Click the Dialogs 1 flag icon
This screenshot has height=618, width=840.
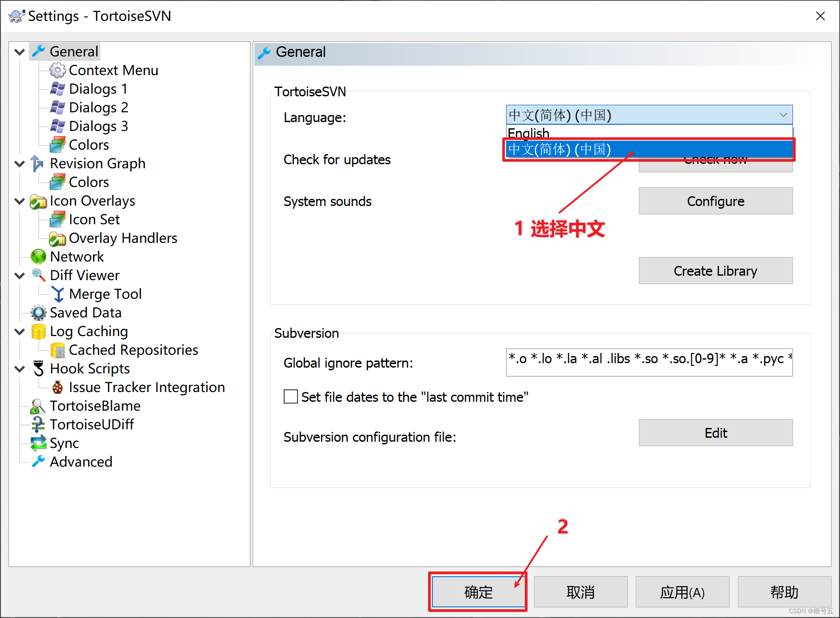click(x=58, y=89)
